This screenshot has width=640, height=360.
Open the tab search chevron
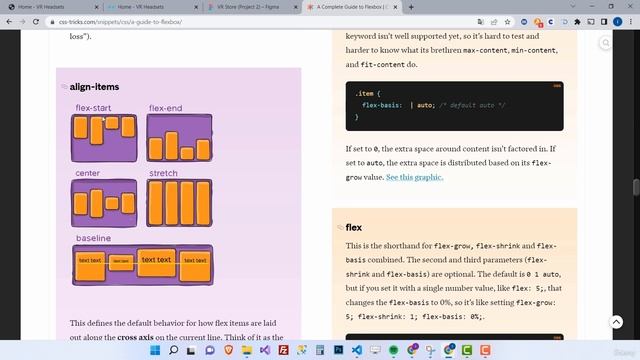click(573, 6)
